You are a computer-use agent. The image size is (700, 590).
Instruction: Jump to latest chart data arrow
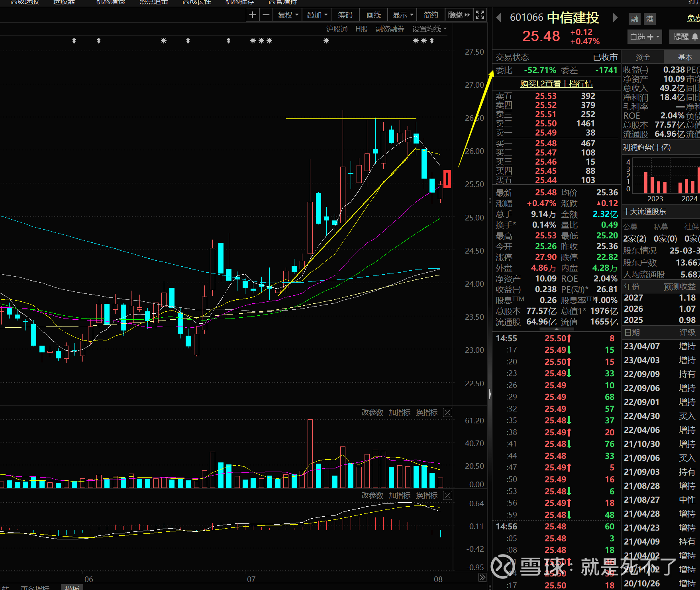click(x=482, y=577)
